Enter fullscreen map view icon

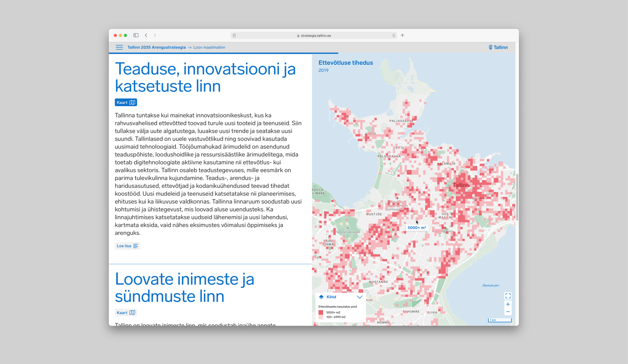point(508,296)
